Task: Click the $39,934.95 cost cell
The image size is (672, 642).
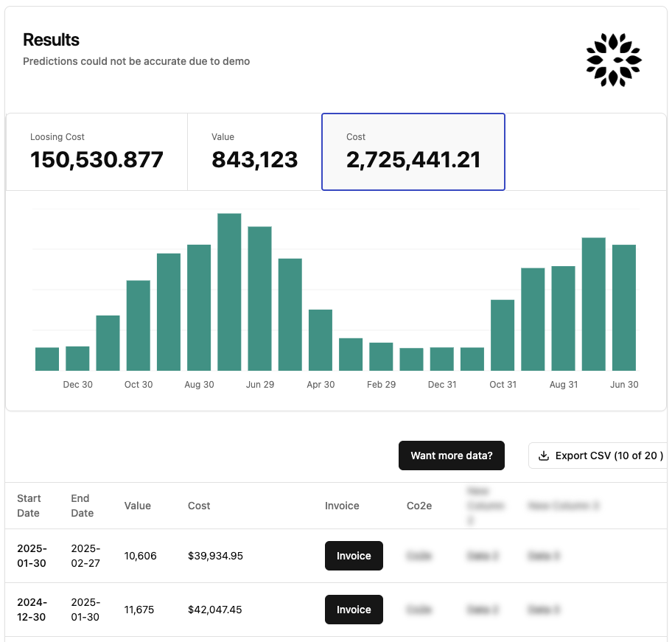Action: (x=215, y=556)
